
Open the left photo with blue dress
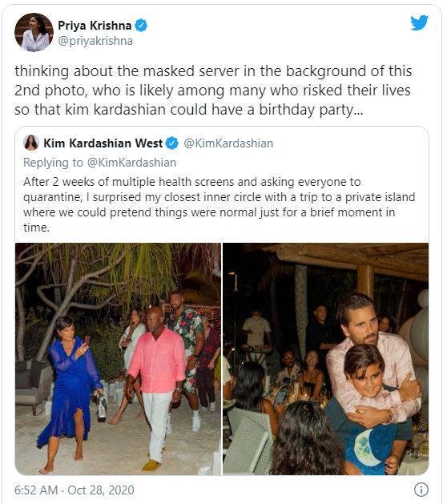click(x=118, y=359)
